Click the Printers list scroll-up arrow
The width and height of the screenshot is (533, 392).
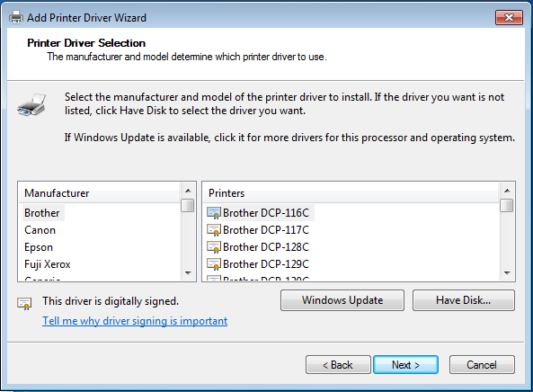[507, 191]
